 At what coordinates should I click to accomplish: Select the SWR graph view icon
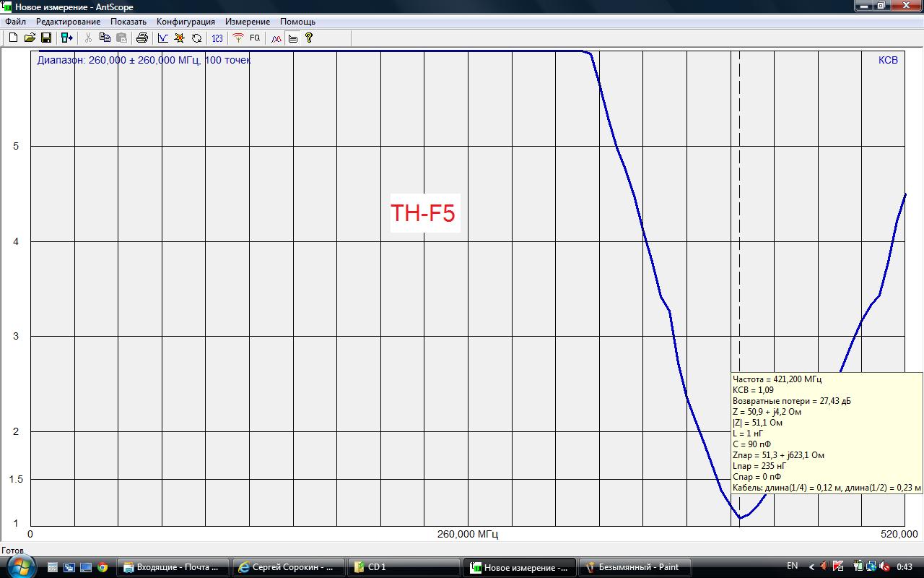click(163, 38)
